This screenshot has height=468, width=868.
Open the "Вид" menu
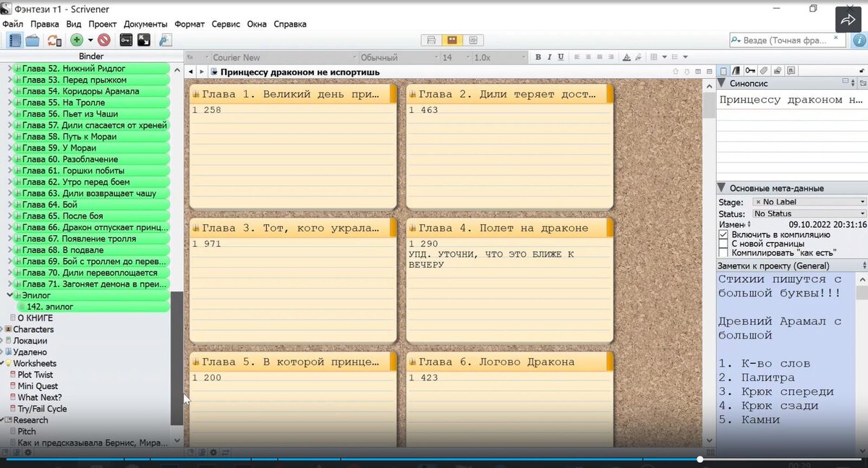click(x=74, y=24)
